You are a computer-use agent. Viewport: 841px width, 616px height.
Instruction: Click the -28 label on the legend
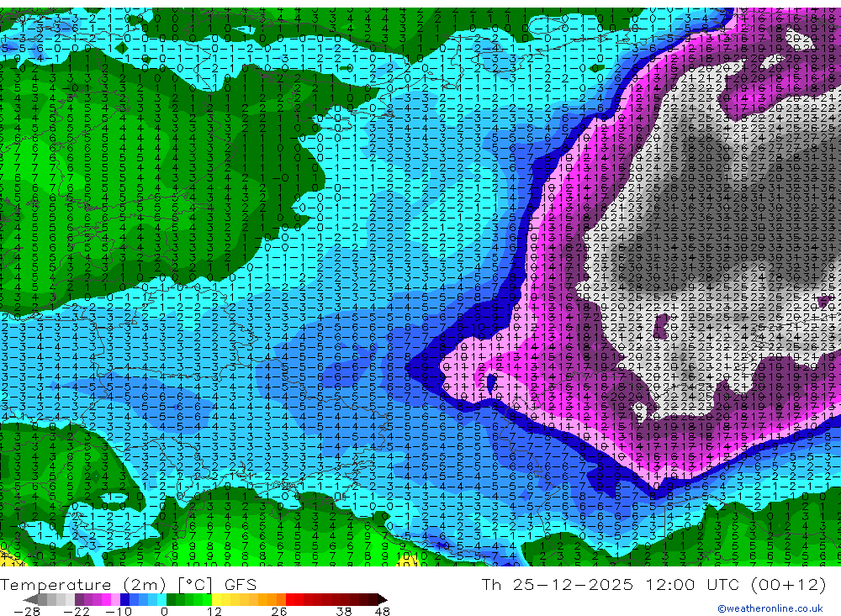(x=27, y=612)
